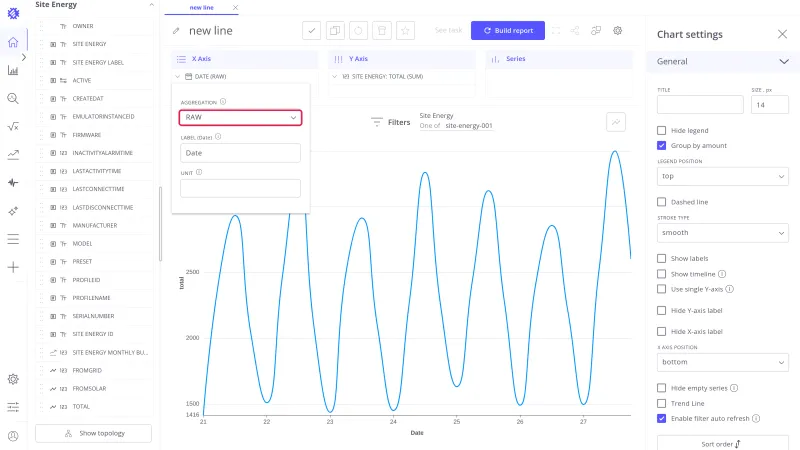
Task: Switch to the new line tab
Action: 202,8
